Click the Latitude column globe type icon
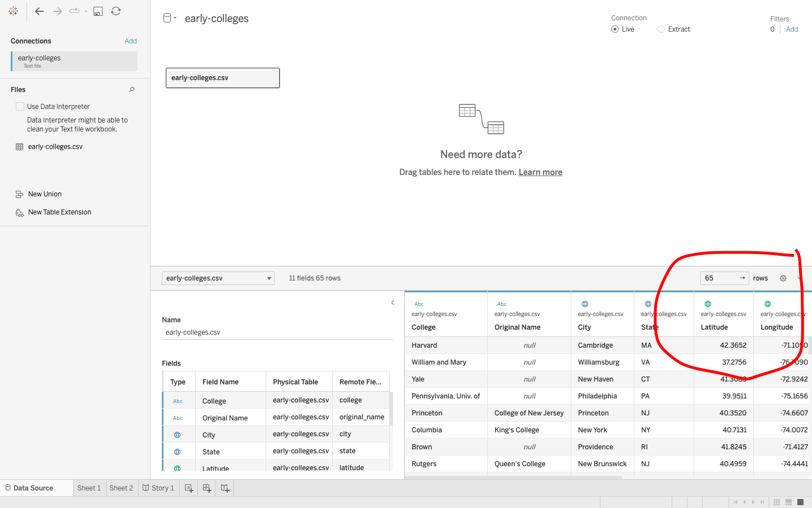 point(708,304)
